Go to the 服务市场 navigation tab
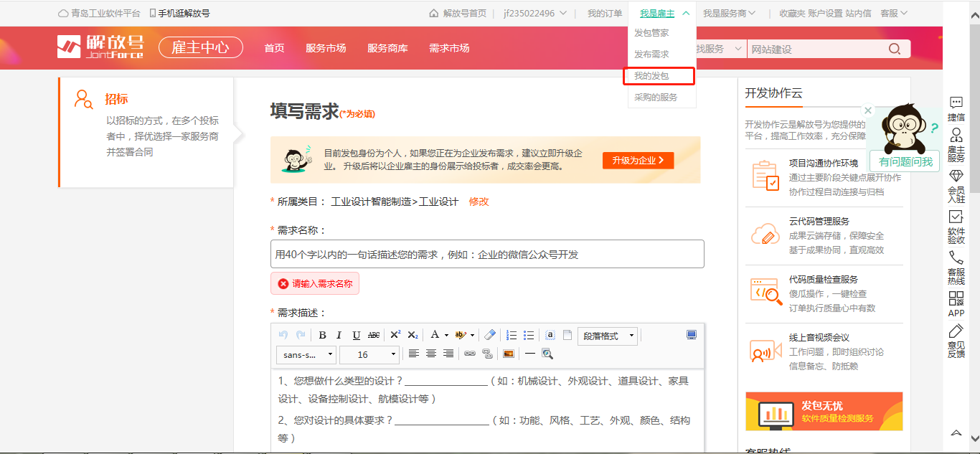Screen dimensions: 980x454 pyautogui.click(x=326, y=48)
